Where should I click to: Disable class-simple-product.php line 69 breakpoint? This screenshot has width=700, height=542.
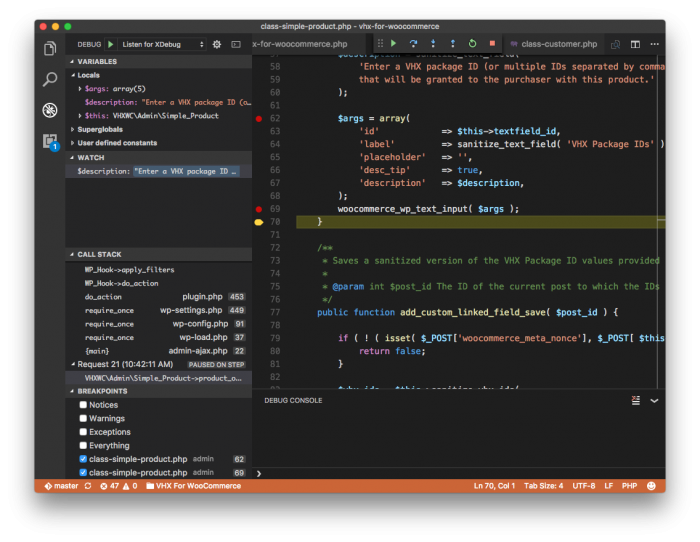click(83, 472)
